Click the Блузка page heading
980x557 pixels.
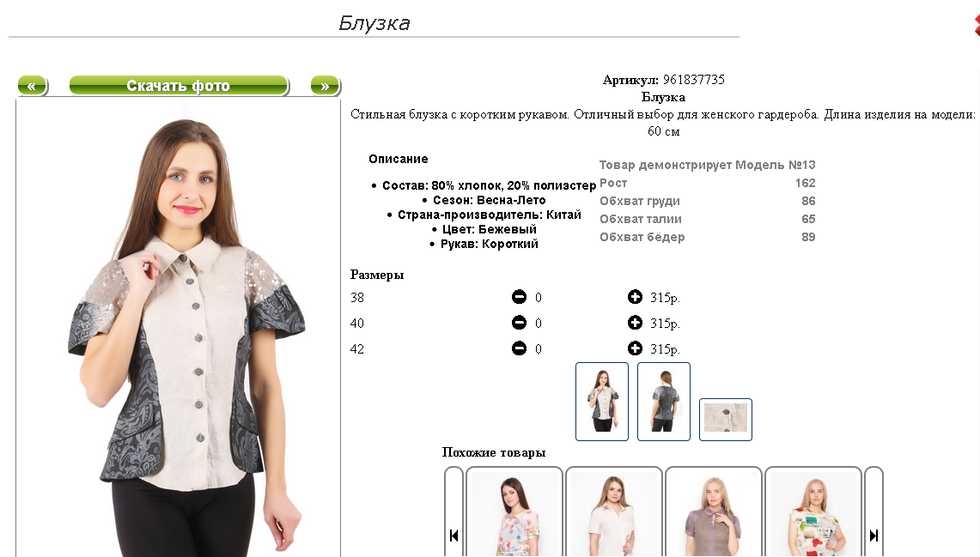374,23
